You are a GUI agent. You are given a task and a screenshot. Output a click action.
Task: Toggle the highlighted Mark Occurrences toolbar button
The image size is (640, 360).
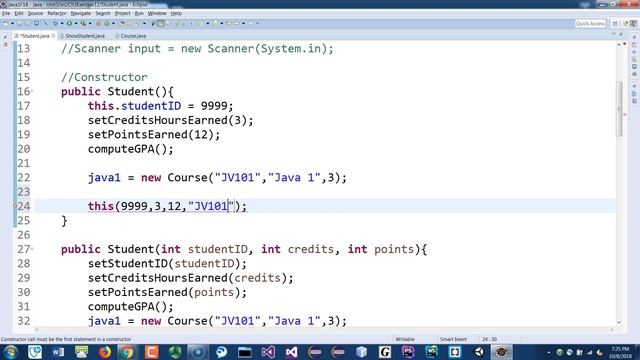tap(161, 23)
